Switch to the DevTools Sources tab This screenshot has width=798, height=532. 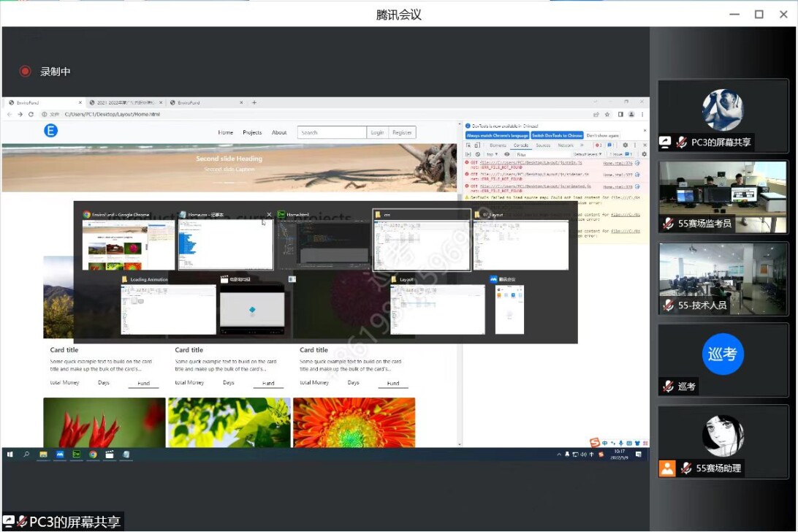point(543,145)
